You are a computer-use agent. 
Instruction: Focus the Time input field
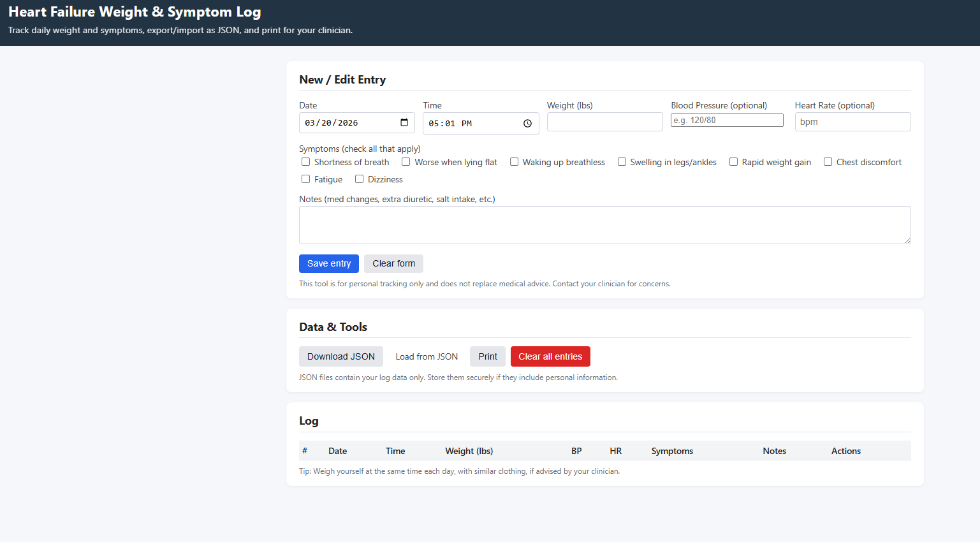481,124
